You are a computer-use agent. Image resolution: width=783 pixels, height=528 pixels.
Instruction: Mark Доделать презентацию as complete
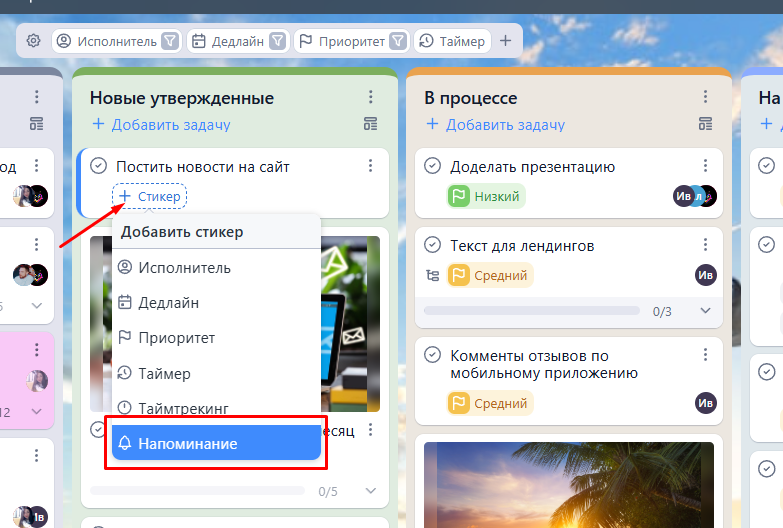tap(432, 166)
